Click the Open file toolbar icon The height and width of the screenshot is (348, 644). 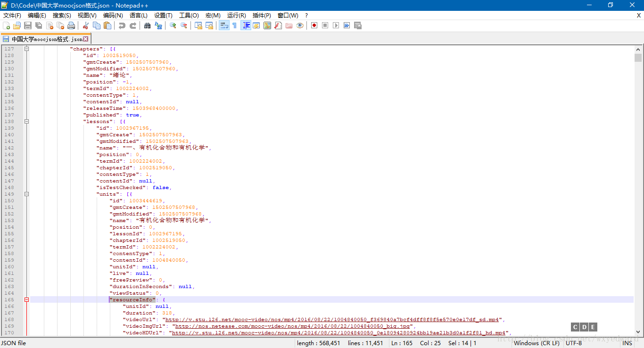click(17, 25)
